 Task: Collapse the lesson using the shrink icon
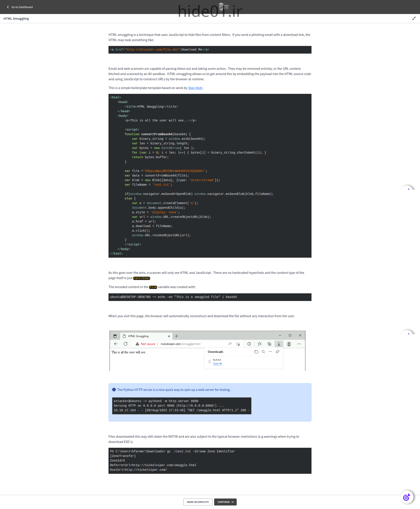point(414,18)
